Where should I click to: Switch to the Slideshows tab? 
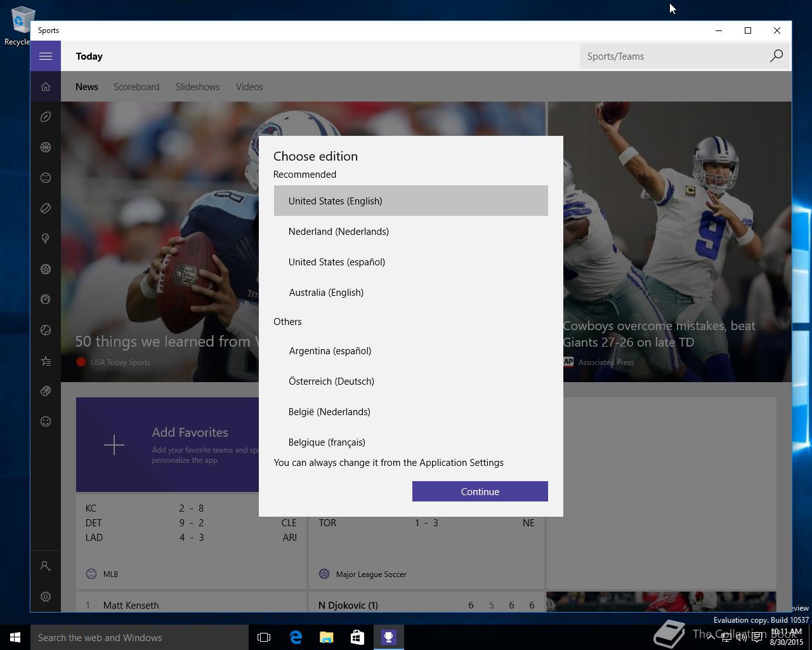(x=197, y=87)
